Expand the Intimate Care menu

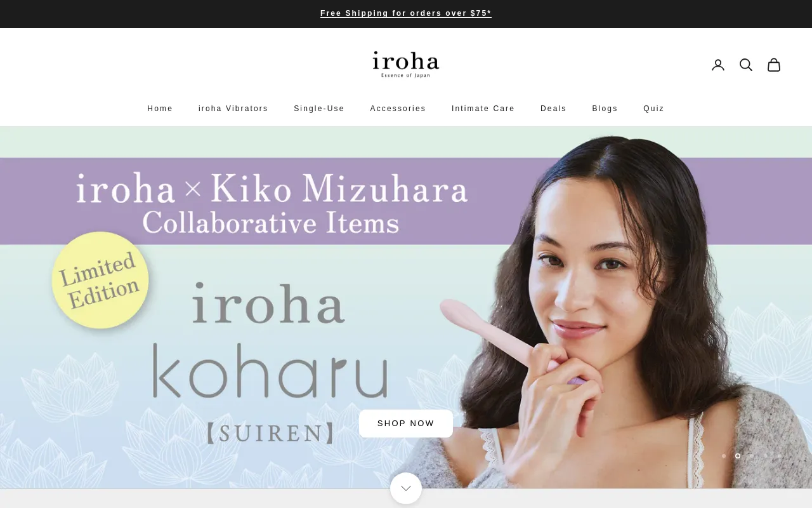click(483, 109)
